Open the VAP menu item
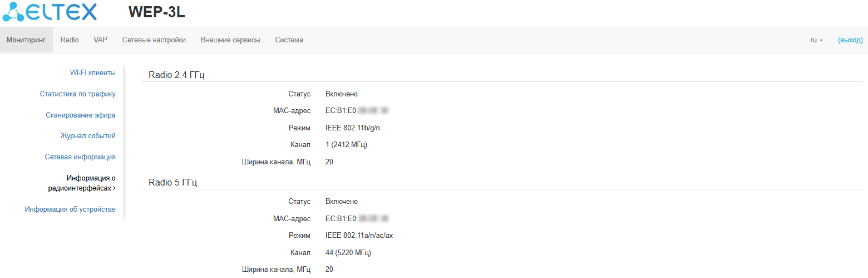The width and height of the screenshot is (868, 278). [x=100, y=40]
